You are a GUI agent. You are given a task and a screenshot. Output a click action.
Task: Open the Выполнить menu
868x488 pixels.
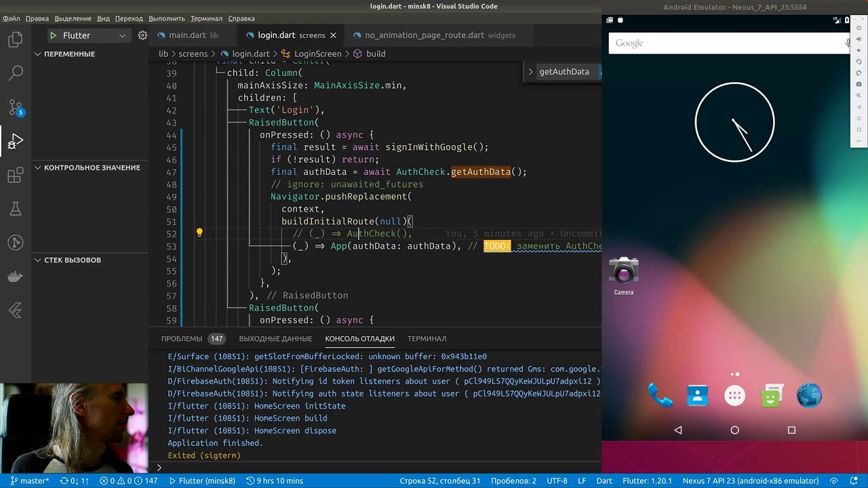pyautogui.click(x=167, y=18)
